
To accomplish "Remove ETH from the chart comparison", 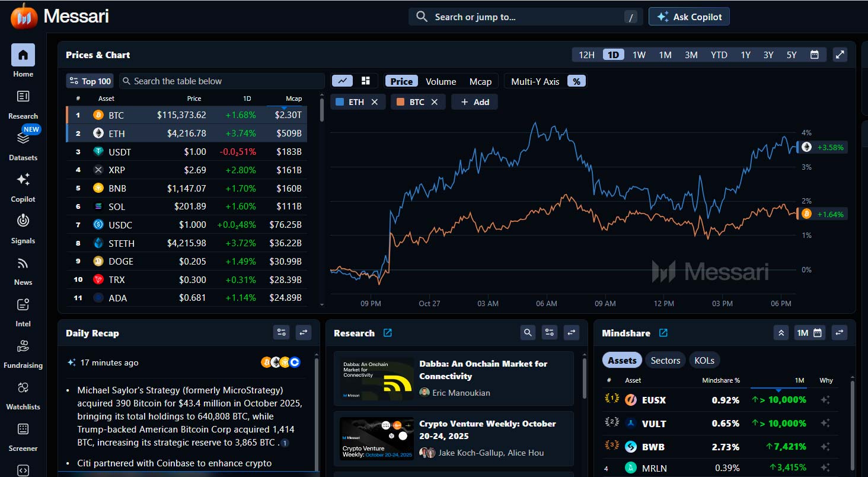I will click(374, 101).
